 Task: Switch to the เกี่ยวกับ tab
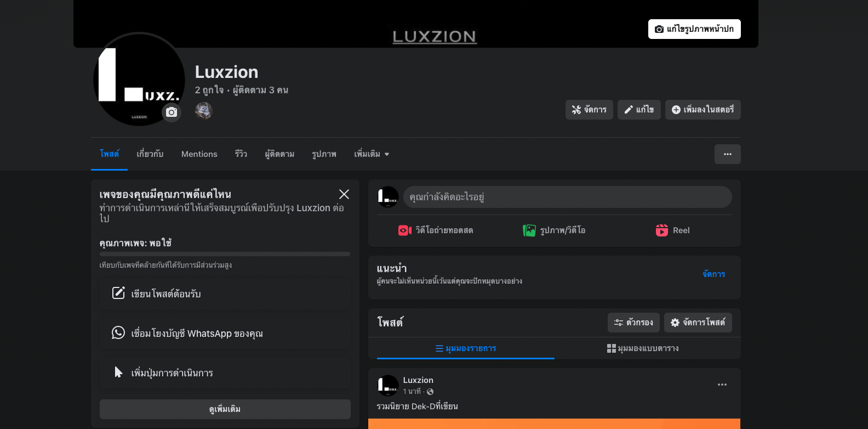point(150,154)
